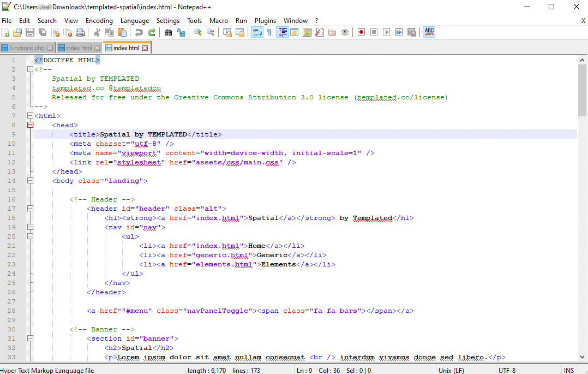Undo the last edit via toolbar

[140, 32]
